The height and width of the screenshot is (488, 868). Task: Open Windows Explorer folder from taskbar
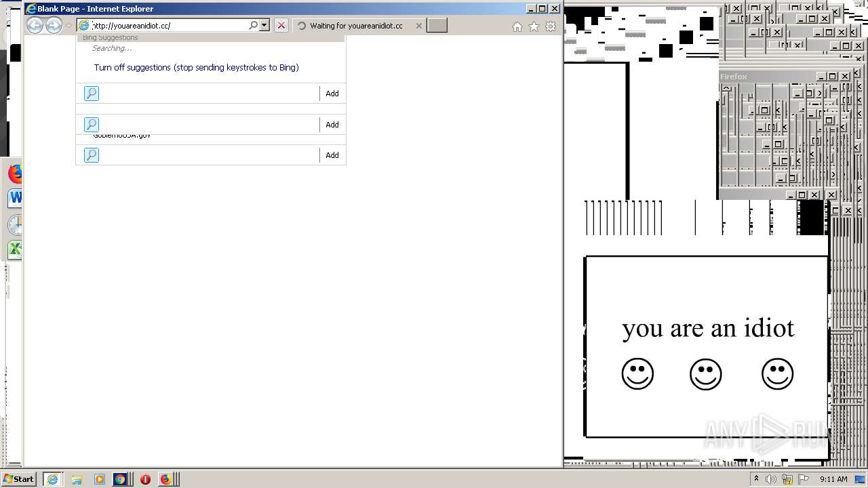coord(77,479)
